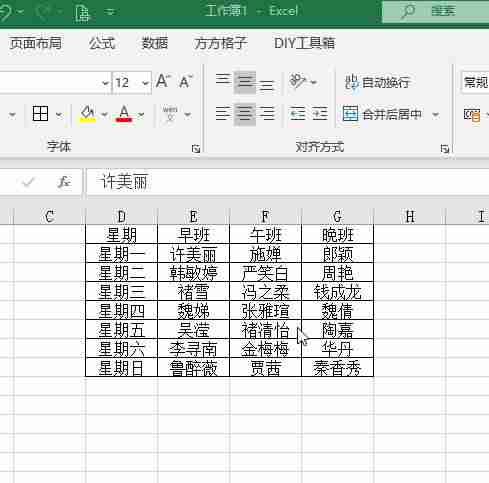Viewport: 489px width, 483px height.
Task: Select the cell 晚班
Action: click(x=338, y=235)
